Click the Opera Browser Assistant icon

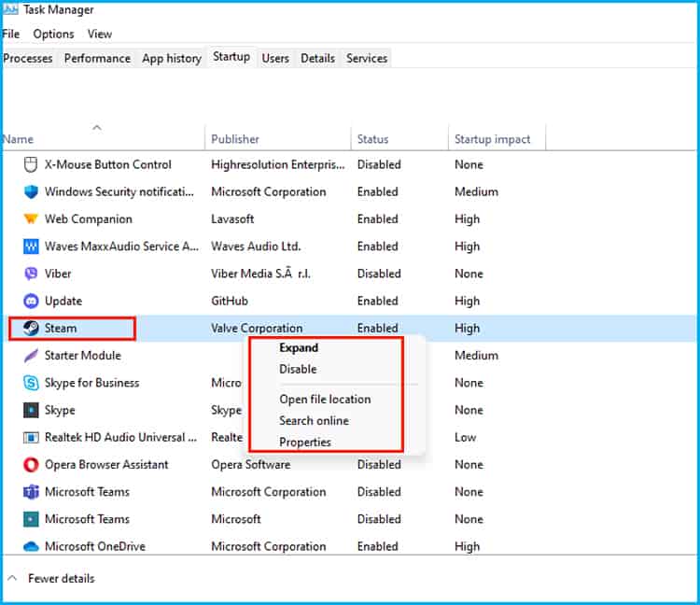click(31, 464)
